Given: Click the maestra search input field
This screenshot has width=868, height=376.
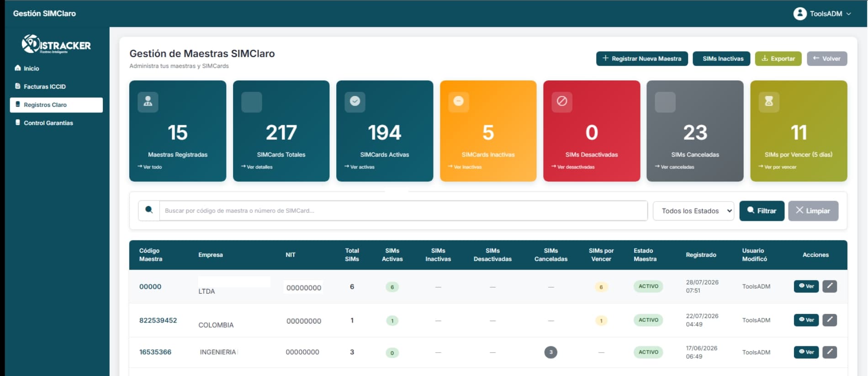Looking at the screenshot, I should (x=403, y=211).
